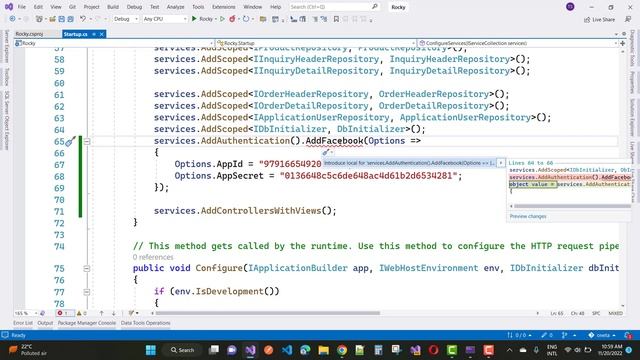Select the introduce local quick action suggestion
The height and width of the screenshot is (360, 640).
(x=409, y=163)
